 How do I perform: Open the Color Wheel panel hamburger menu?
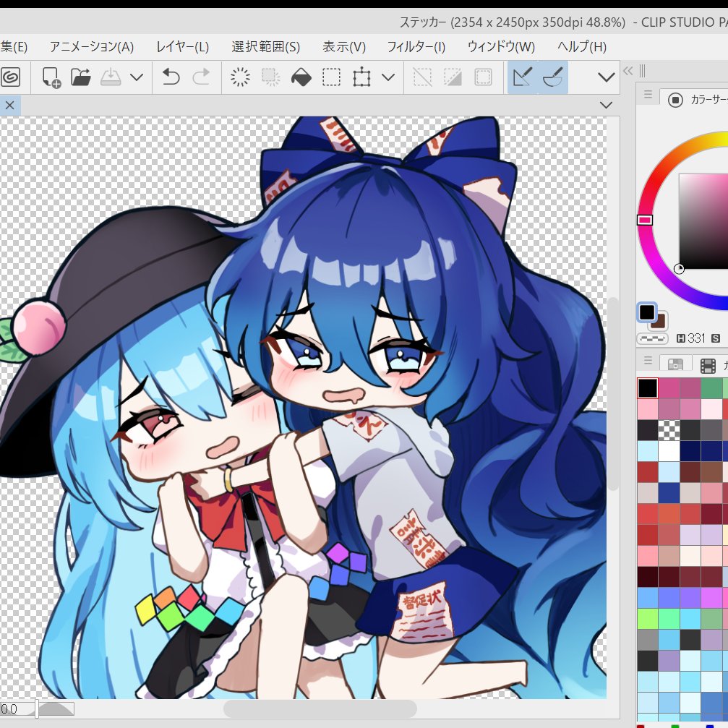[648, 95]
